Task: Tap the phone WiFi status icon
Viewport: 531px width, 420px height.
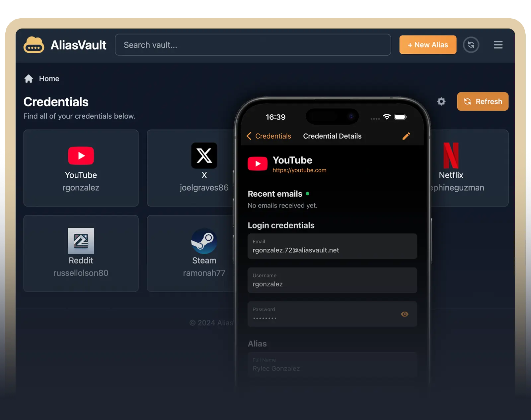Action: pos(387,117)
